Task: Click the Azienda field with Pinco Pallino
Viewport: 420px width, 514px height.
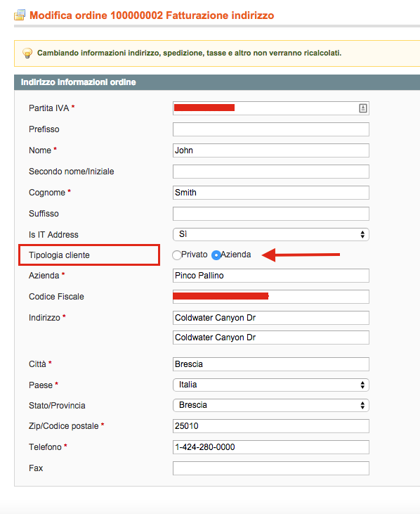Action: pos(271,276)
